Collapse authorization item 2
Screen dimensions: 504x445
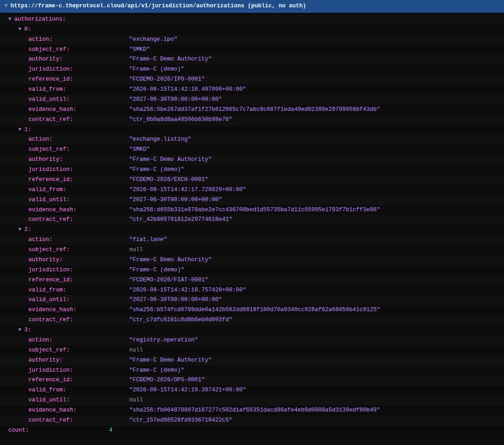[x=20, y=229]
